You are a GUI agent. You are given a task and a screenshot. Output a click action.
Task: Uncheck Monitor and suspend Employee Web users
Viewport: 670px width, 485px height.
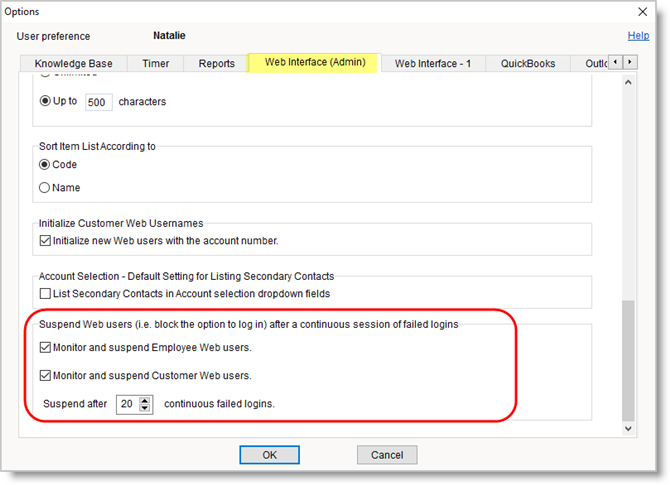click(45, 348)
